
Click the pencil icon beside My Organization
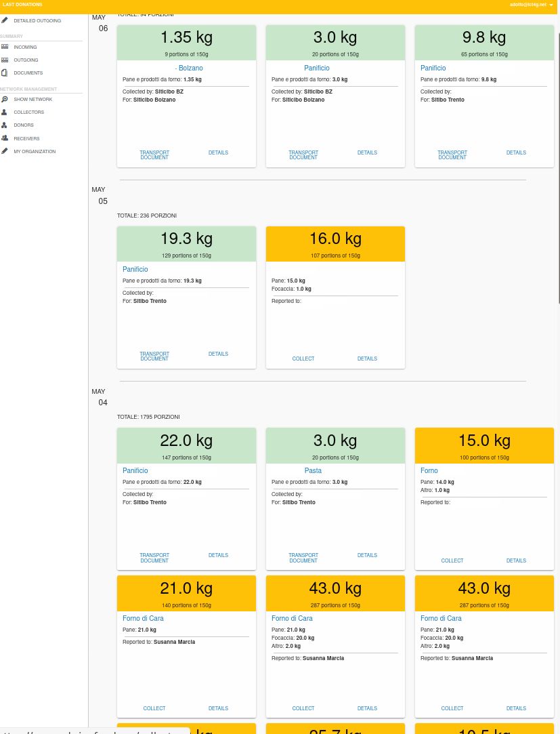point(5,151)
